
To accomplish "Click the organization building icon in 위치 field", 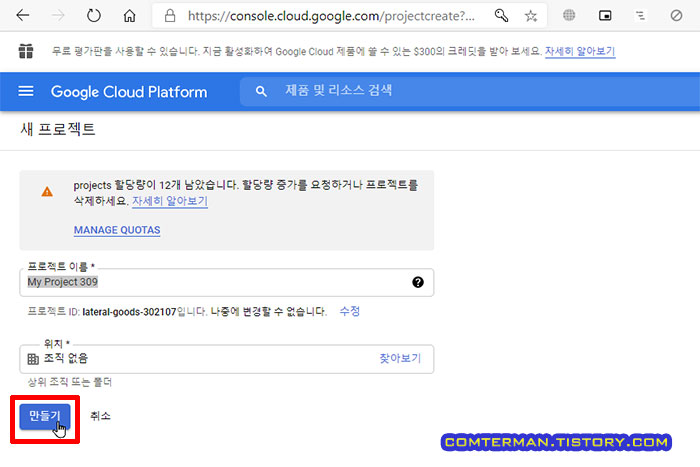I will click(33, 359).
